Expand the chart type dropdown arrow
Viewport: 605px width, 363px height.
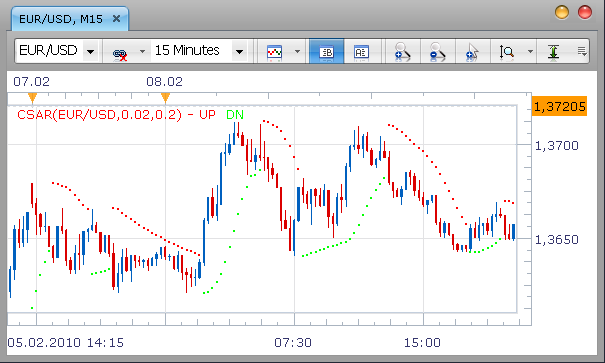[x=297, y=51]
